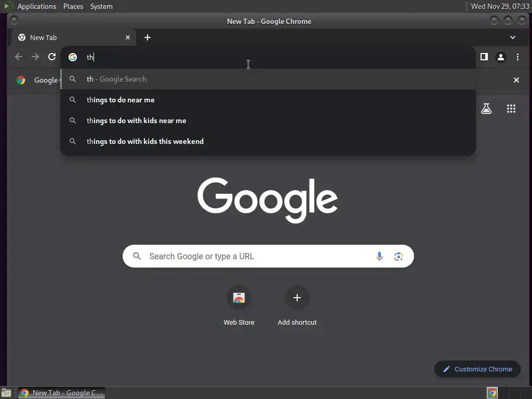Click the Google logo

tap(268, 200)
